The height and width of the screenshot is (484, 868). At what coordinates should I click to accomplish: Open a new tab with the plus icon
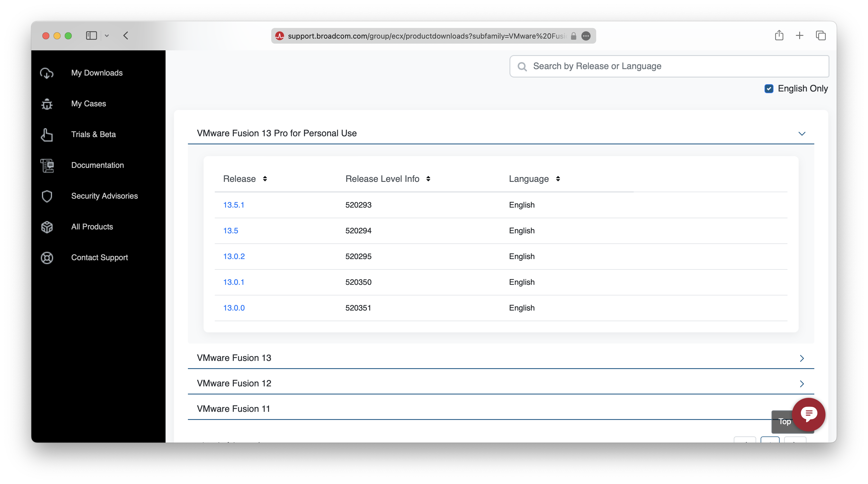(799, 35)
